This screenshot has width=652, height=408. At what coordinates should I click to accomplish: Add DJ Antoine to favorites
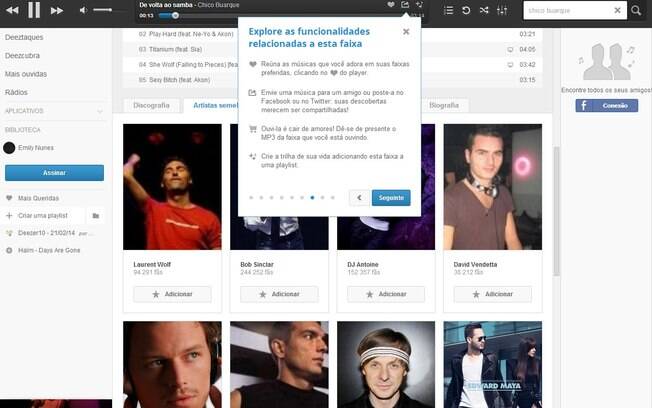[x=386, y=294]
